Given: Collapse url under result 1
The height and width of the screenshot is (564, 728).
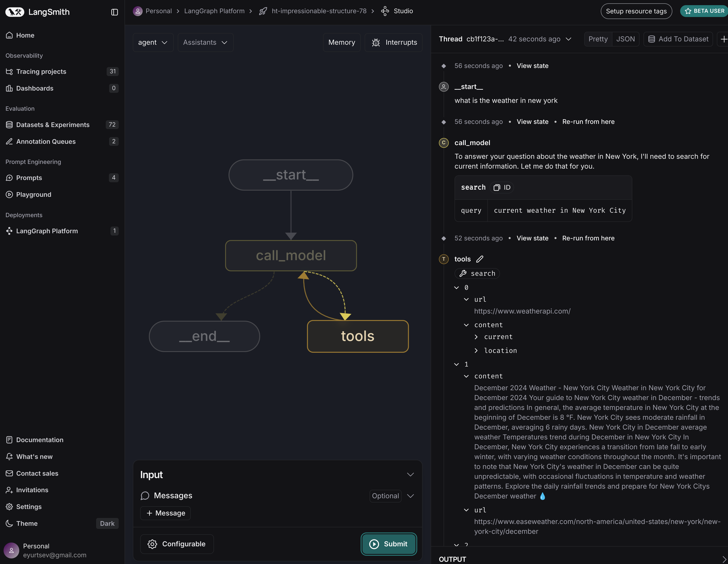Looking at the screenshot, I should coord(466,510).
